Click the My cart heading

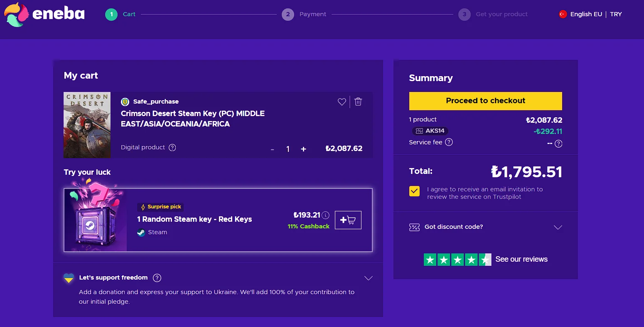click(81, 76)
